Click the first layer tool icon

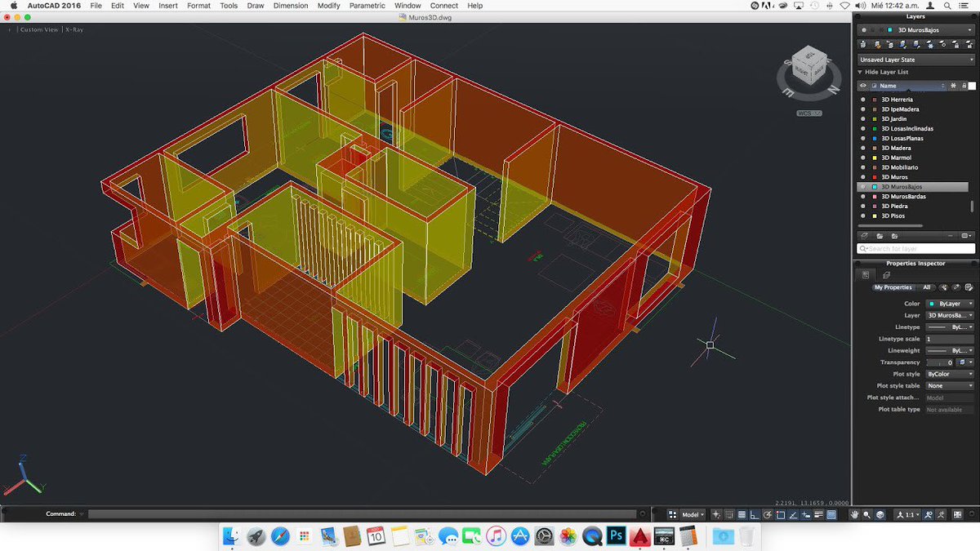pos(863,44)
